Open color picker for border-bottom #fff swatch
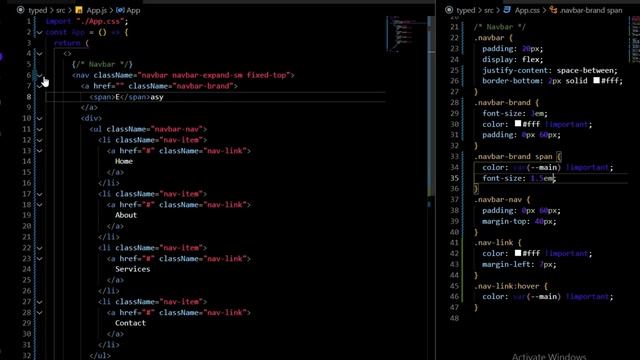640x360 pixels. click(596, 80)
